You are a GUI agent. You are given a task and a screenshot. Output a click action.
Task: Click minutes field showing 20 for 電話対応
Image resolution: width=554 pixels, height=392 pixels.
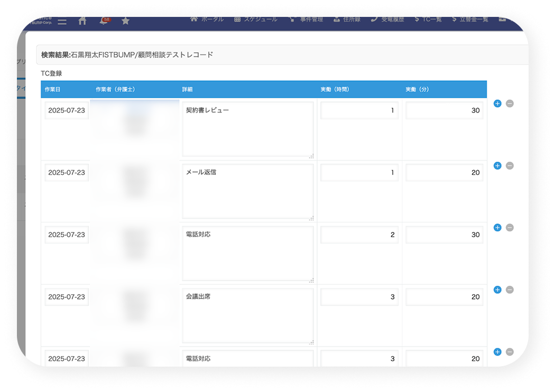coord(445,358)
